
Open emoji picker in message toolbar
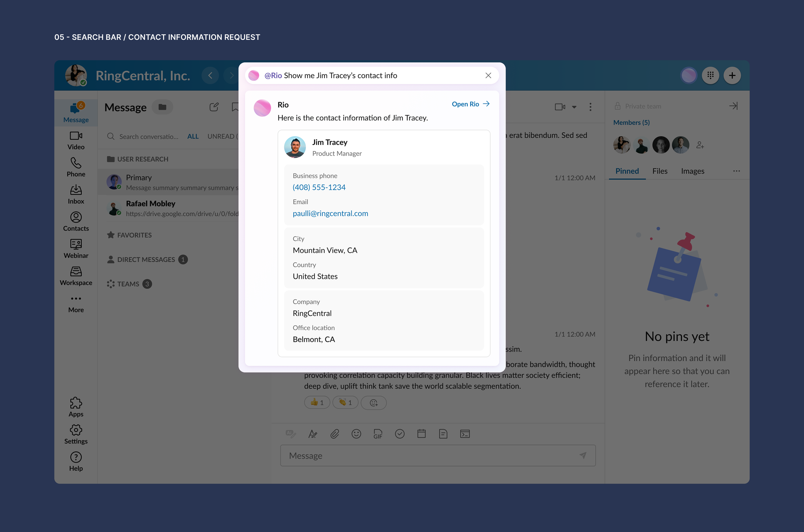[x=356, y=434]
